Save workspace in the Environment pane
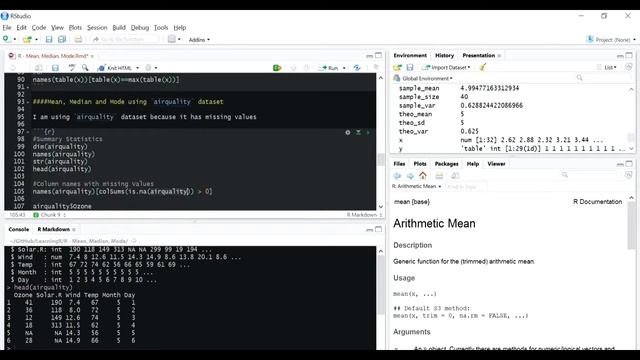 tap(410, 67)
